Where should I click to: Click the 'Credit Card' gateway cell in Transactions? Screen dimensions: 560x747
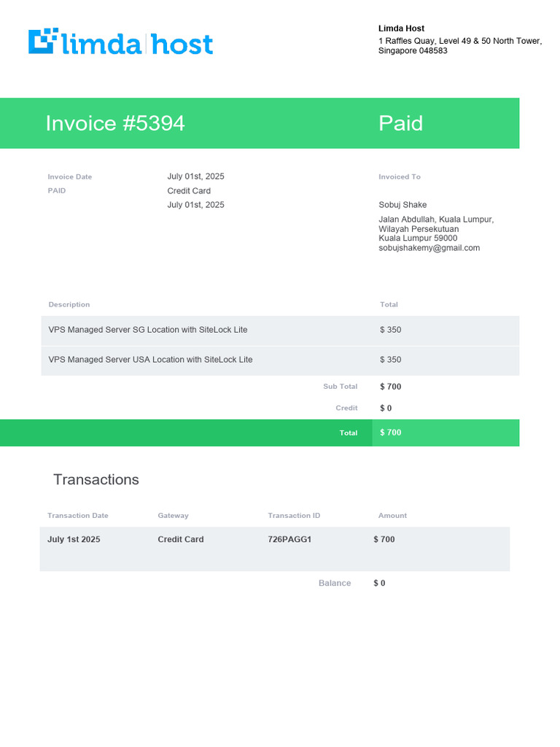181,539
